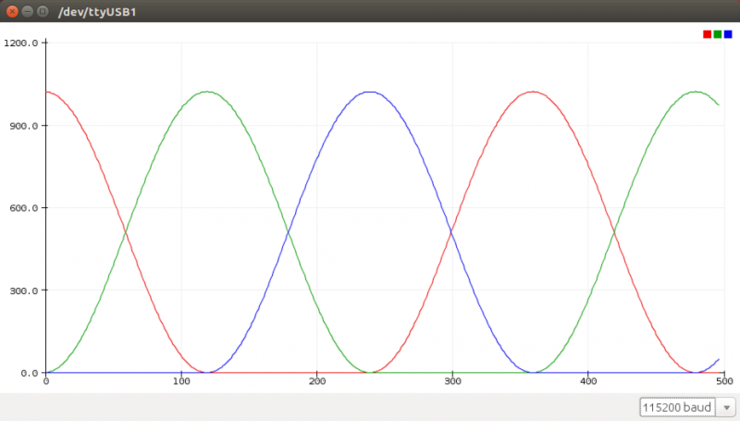This screenshot has width=740, height=421.
Task: Click the /dev/ttyUSB1 window title
Action: (97, 12)
